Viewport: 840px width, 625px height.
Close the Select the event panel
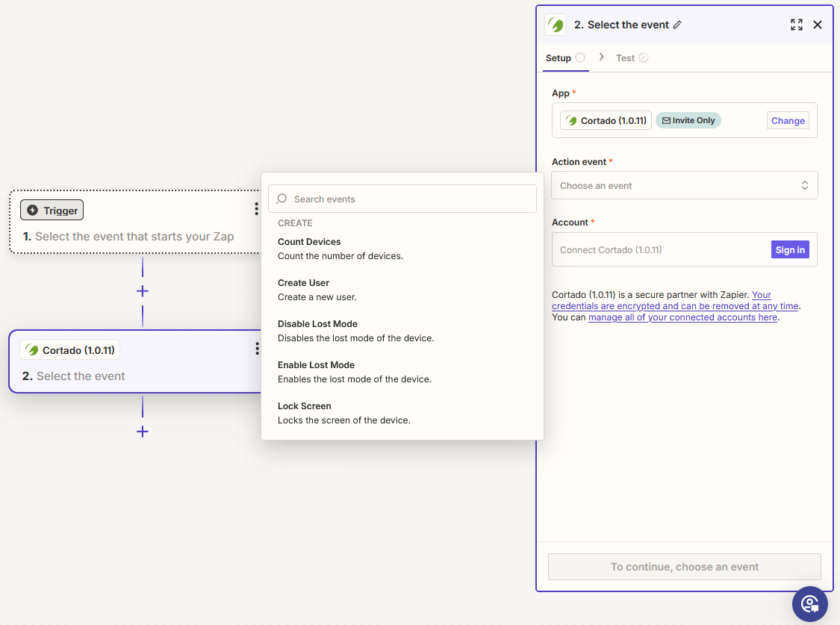coord(818,25)
